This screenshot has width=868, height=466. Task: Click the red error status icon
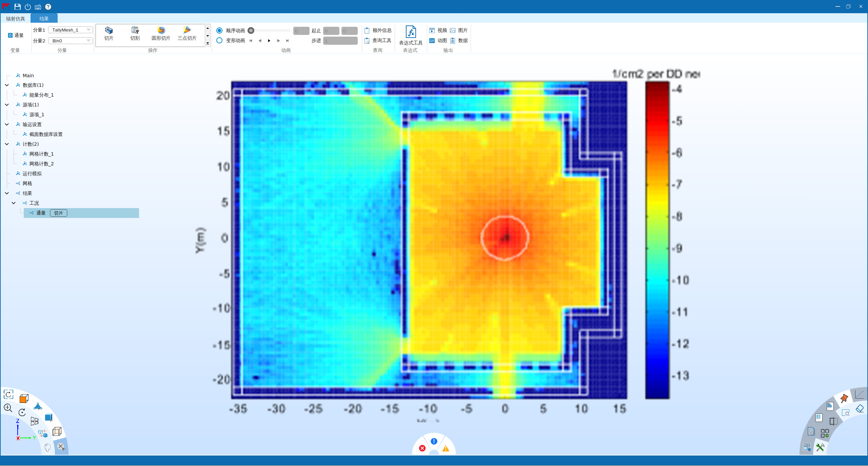tap(422, 448)
